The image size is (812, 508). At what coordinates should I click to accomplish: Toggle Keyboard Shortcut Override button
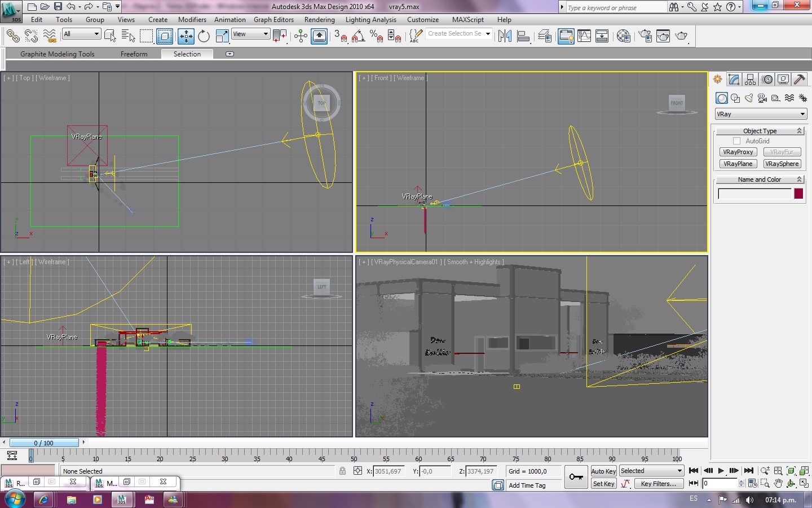[x=319, y=36]
